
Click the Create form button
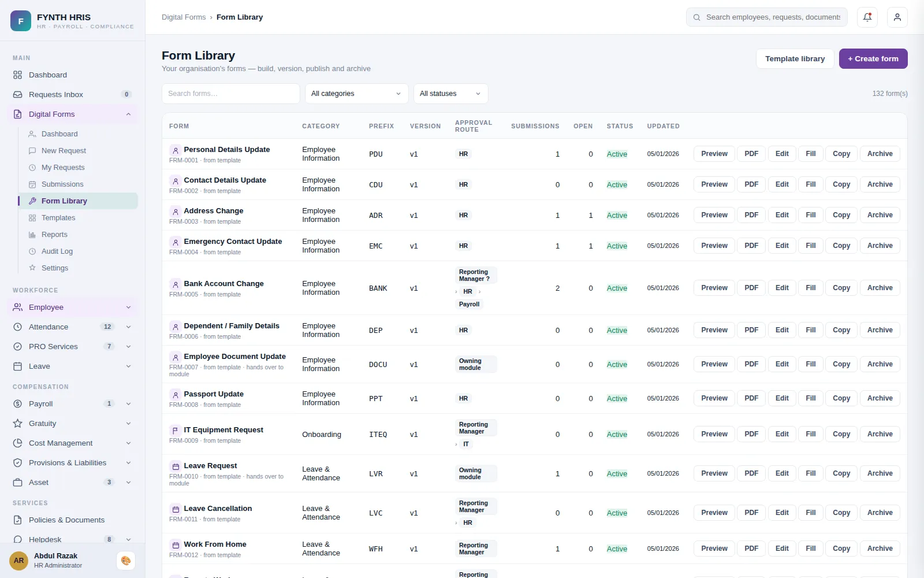click(873, 59)
